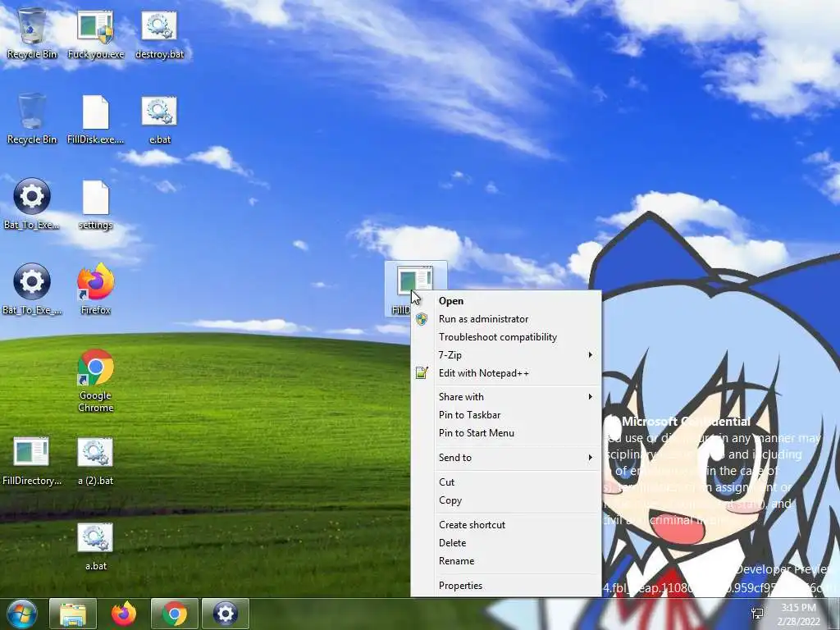The width and height of the screenshot is (840, 630).
Task: Choose Properties in the context menu
Action: coord(506,586)
